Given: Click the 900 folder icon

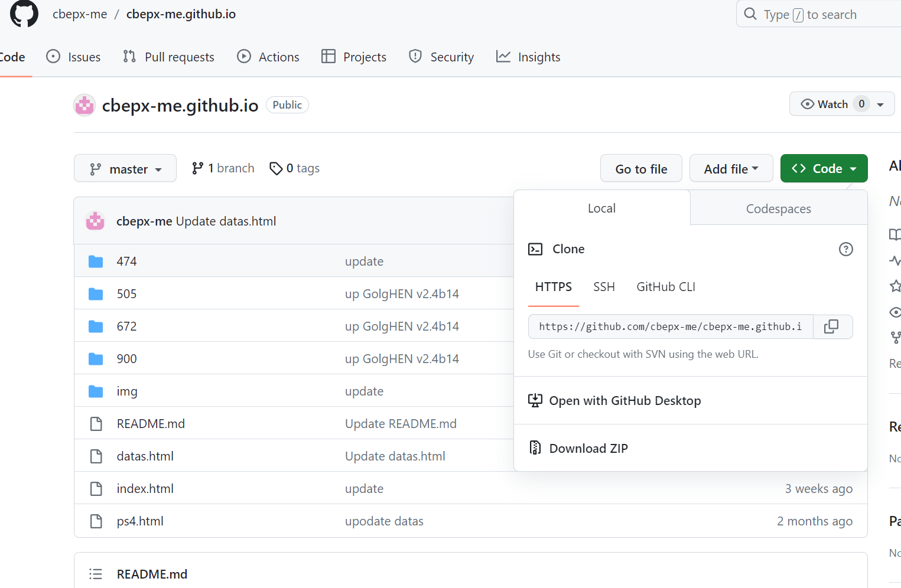Looking at the screenshot, I should click(x=96, y=359).
